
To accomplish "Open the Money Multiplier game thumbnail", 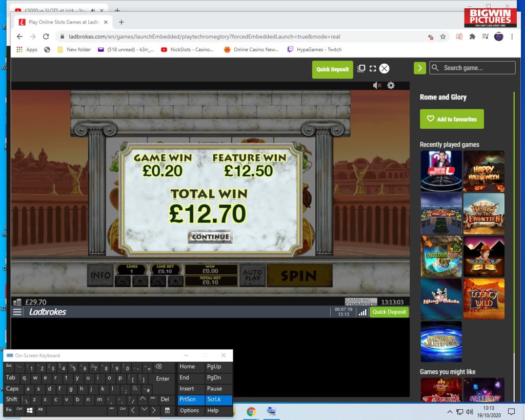I will (441, 342).
